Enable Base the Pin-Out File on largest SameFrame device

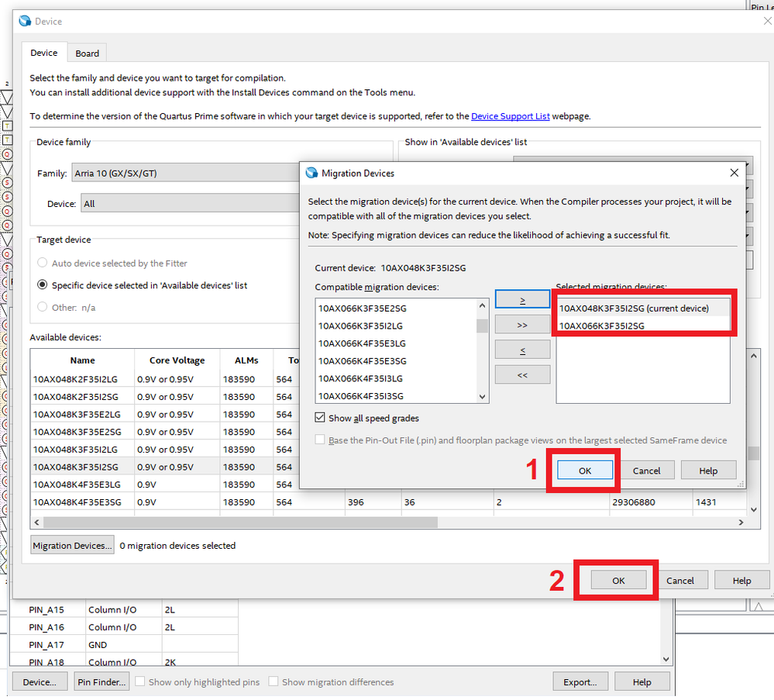320,440
